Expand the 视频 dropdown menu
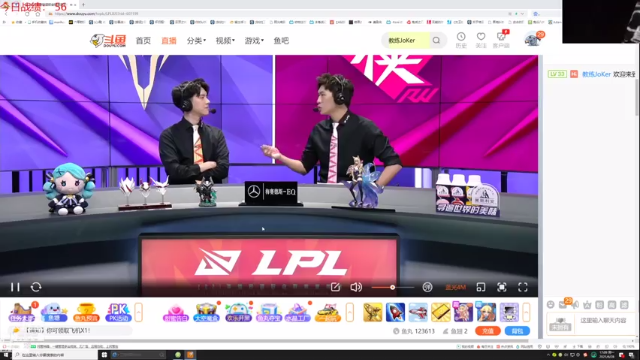The image size is (640, 360). coord(225,40)
